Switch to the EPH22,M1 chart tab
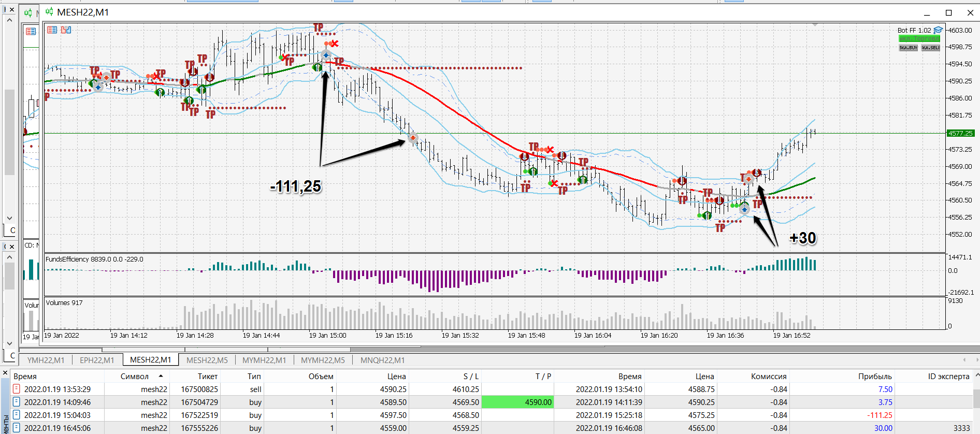Image resolution: width=980 pixels, height=434 pixels. tap(97, 360)
